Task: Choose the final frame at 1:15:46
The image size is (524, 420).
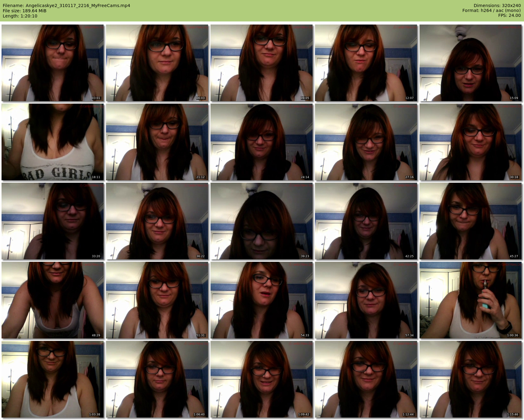Action: click(x=471, y=379)
